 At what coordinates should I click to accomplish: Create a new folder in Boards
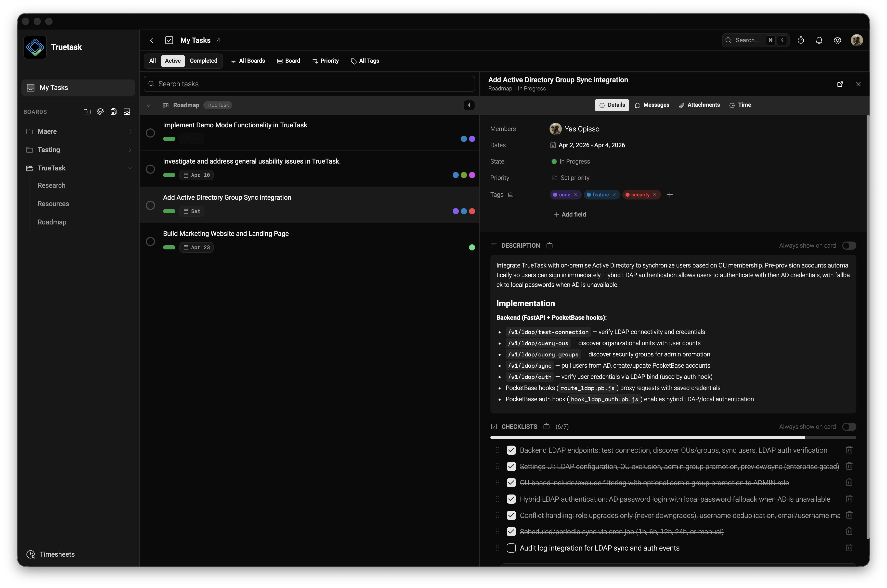coord(87,111)
